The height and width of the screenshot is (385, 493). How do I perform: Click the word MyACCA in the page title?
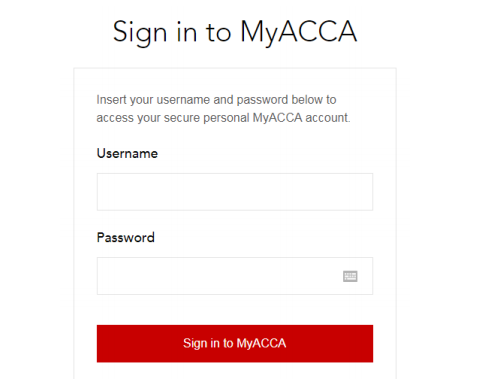click(299, 32)
